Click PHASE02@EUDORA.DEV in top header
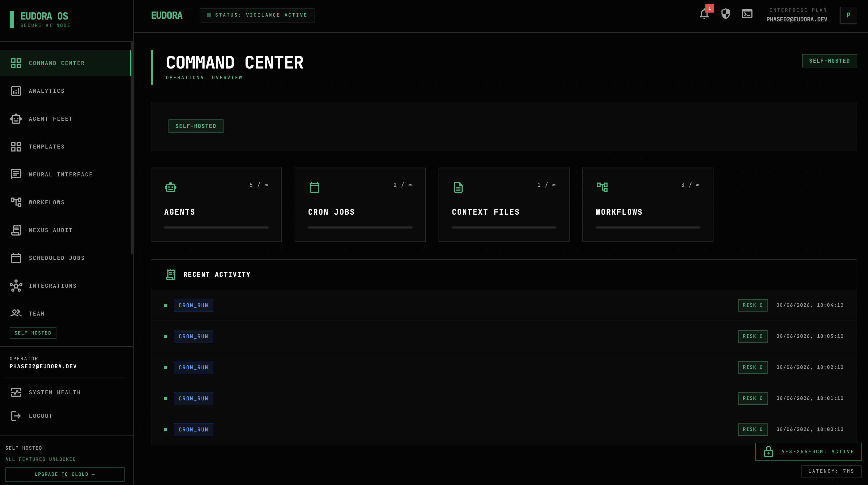Image resolution: width=868 pixels, height=485 pixels. [x=797, y=20]
